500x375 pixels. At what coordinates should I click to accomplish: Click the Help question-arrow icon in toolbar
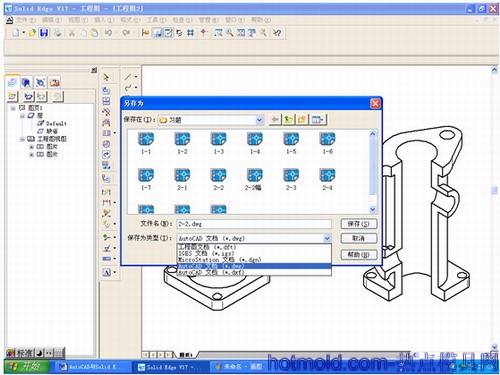click(x=277, y=33)
